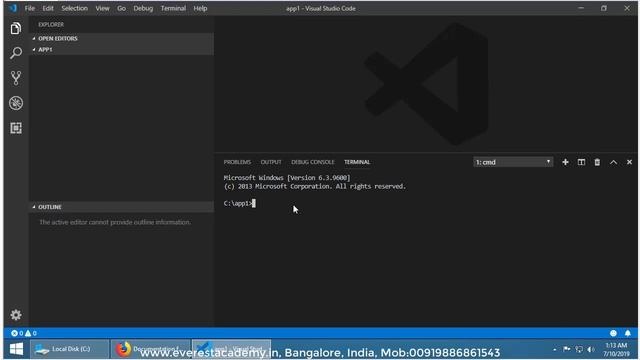Switch to Local Disk (C:) taskbar window
The image size is (640, 360).
click(x=69, y=349)
